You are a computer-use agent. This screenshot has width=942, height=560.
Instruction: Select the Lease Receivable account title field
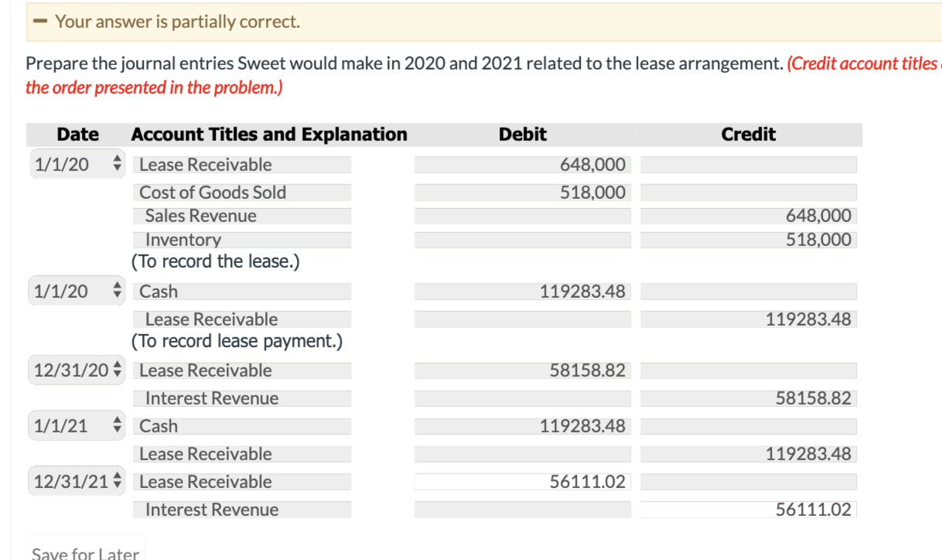click(242, 164)
